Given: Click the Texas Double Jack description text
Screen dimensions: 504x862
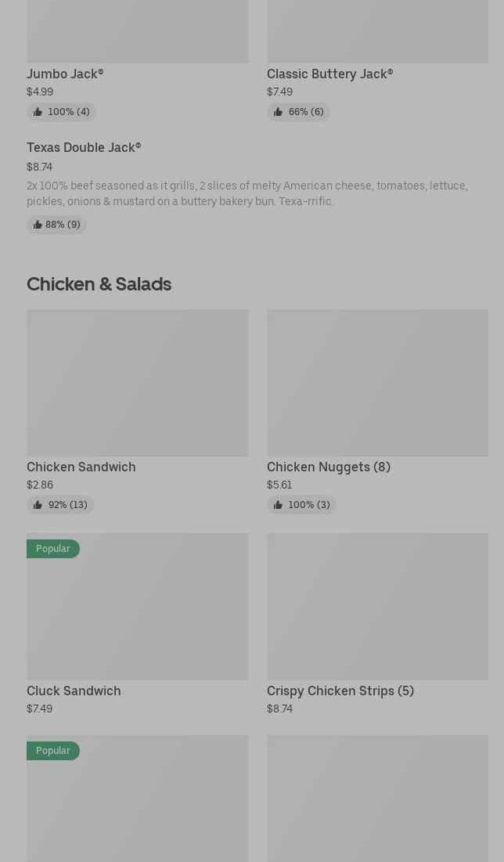Looking at the screenshot, I should click(247, 193).
